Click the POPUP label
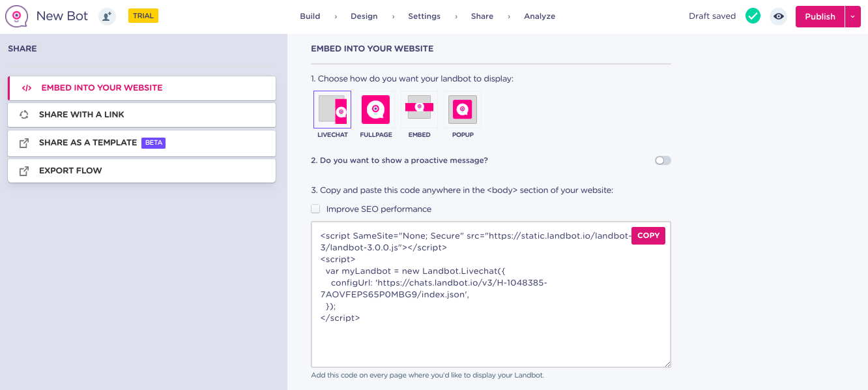This screenshot has height=390, width=868. click(x=463, y=135)
